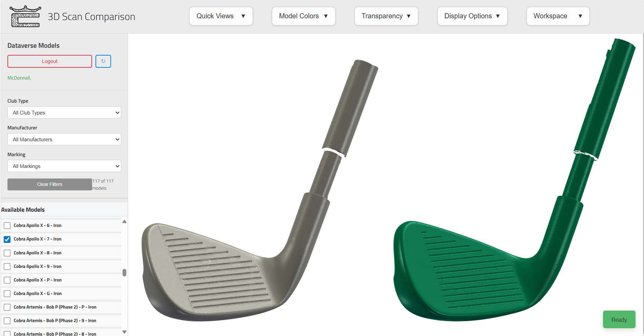644x336 pixels.
Task: Click the scroll down arrow in models list
Action: point(124,332)
